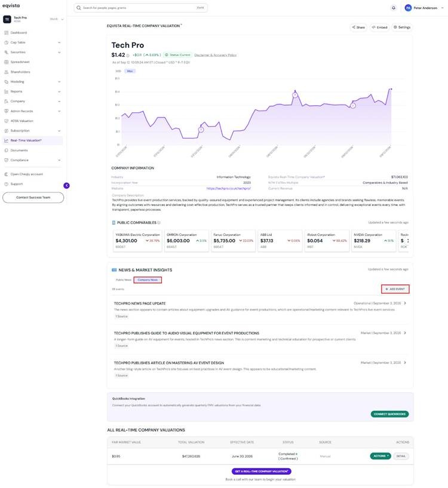Screen dimensions: 448x488
Task: Click the Admin Records shield icon
Action: [x=6, y=111]
